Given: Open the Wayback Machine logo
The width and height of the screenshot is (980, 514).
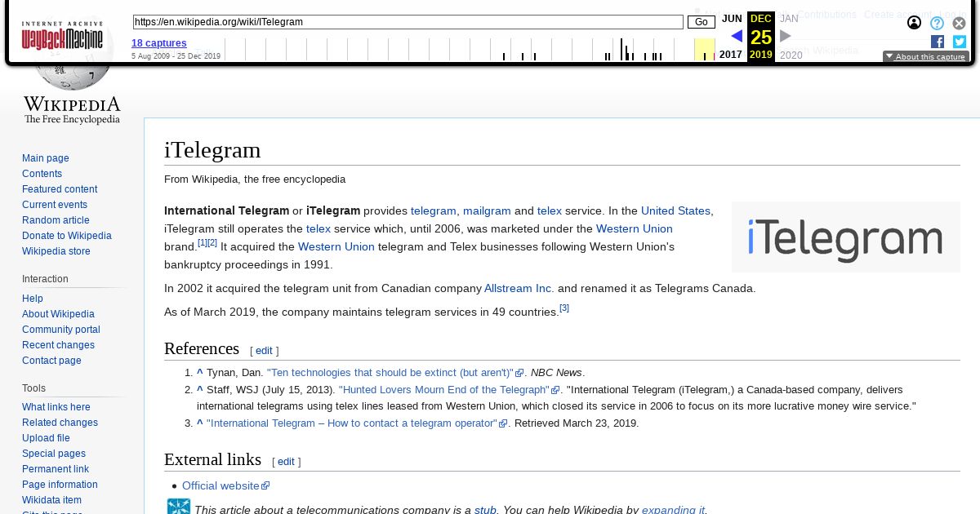Looking at the screenshot, I should (x=62, y=36).
